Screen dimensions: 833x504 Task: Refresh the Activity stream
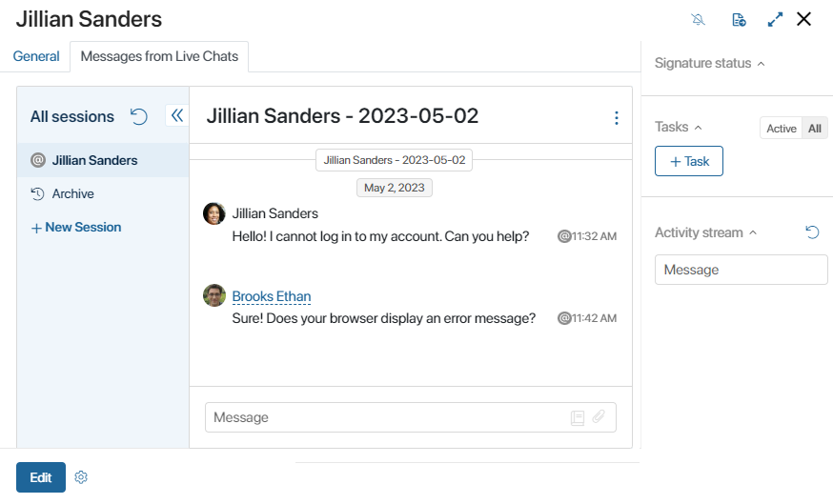point(812,232)
